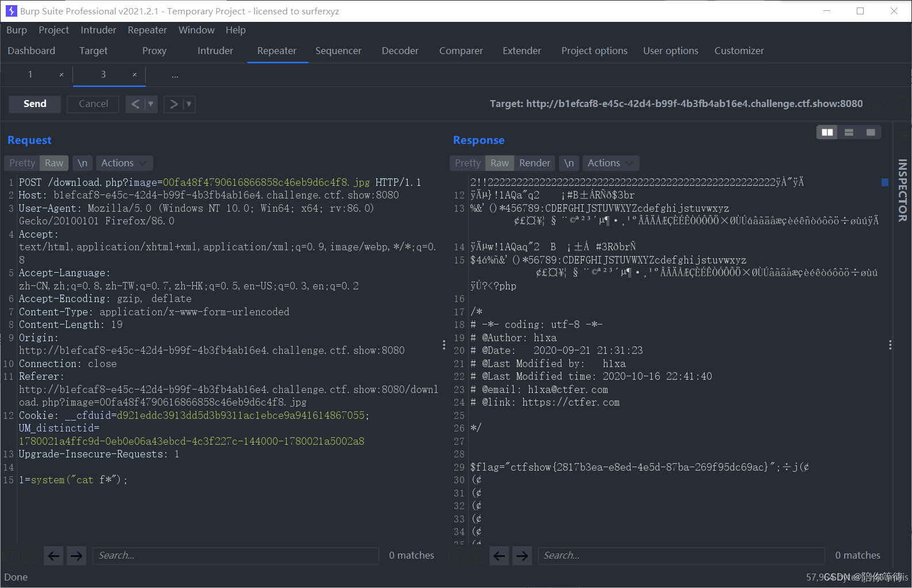The height and width of the screenshot is (588, 912).
Task: Jump to previous match in request search
Action: pyautogui.click(x=54, y=556)
